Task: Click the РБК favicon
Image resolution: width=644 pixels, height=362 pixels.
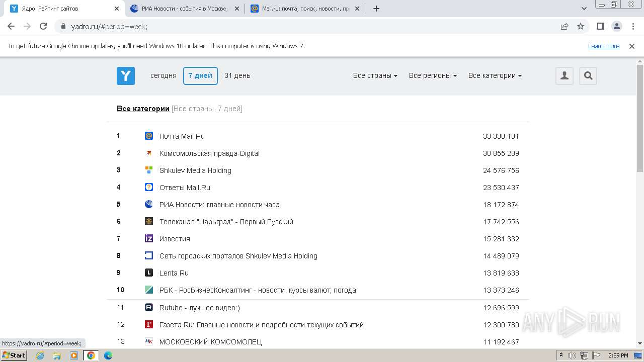Action: click(x=149, y=290)
